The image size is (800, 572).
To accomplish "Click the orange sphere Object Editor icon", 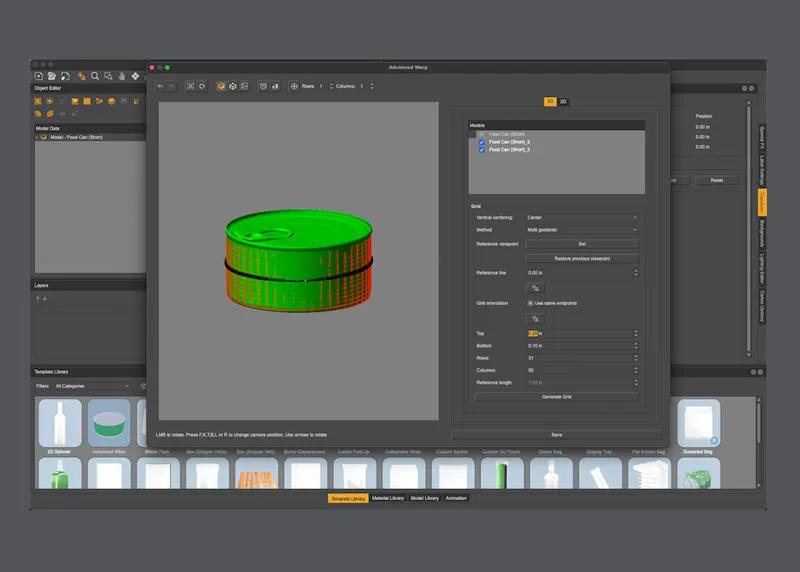I will (x=111, y=101).
